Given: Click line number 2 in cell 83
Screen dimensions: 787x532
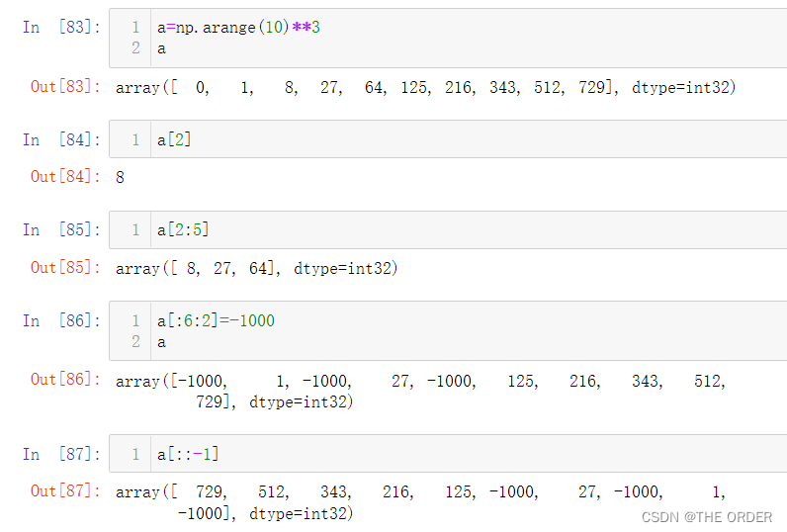Looking at the screenshot, I should pyautogui.click(x=135, y=48).
